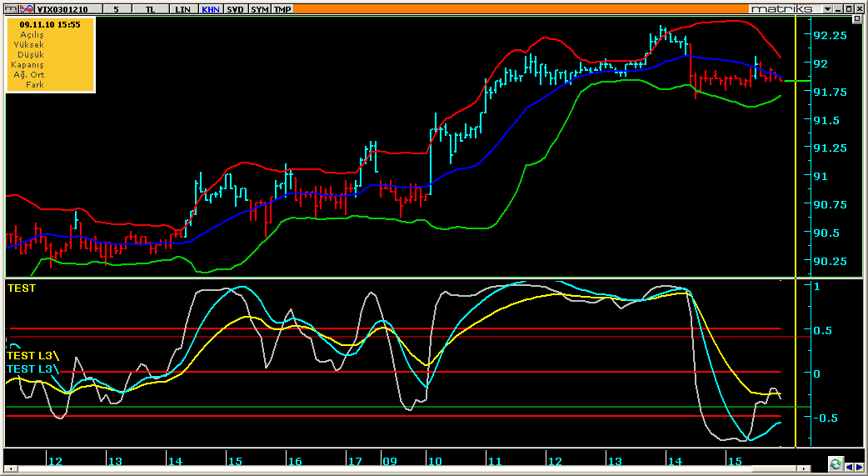Open the TL currency selector
Viewport: 868px width, 476px height.
click(150, 8)
